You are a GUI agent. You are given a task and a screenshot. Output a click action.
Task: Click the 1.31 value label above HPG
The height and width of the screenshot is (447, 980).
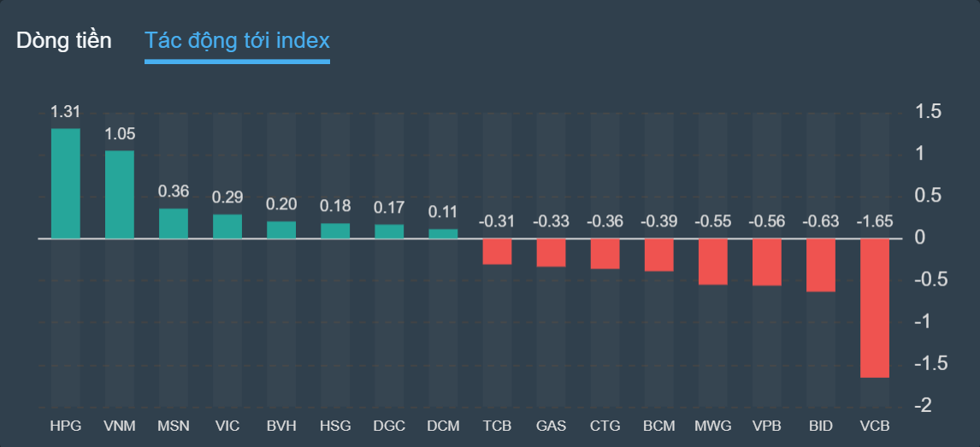66,112
